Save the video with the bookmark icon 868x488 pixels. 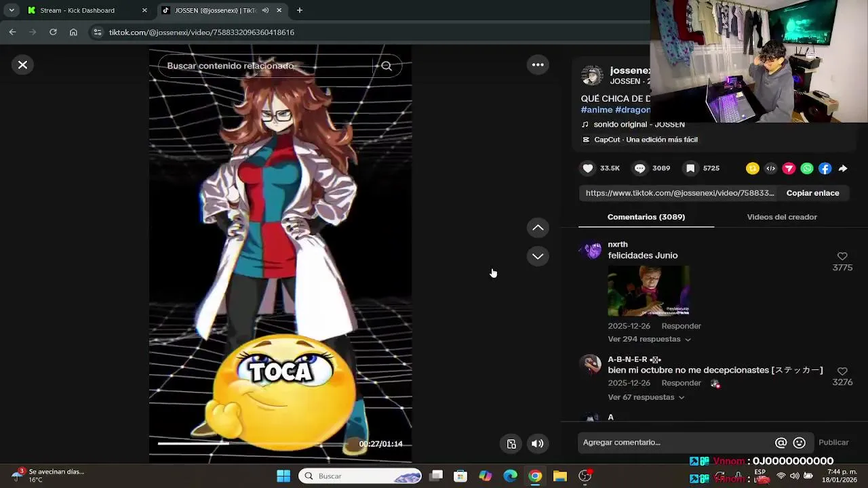tap(690, 168)
